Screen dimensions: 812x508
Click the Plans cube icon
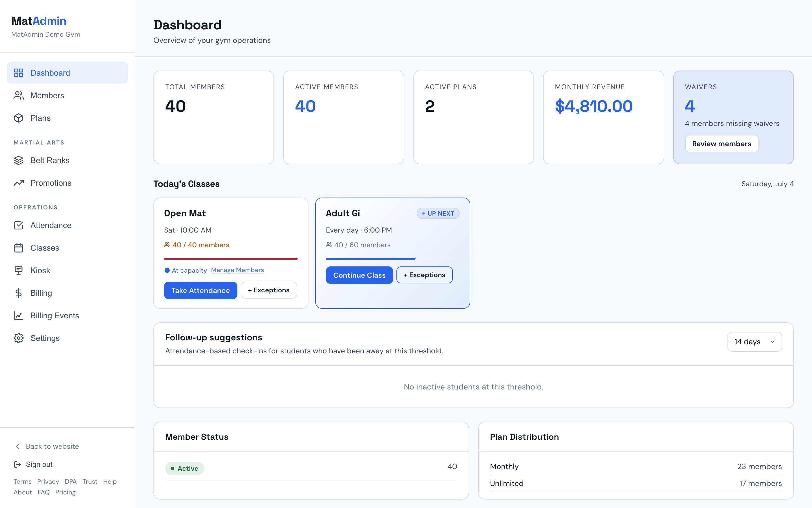tap(18, 118)
